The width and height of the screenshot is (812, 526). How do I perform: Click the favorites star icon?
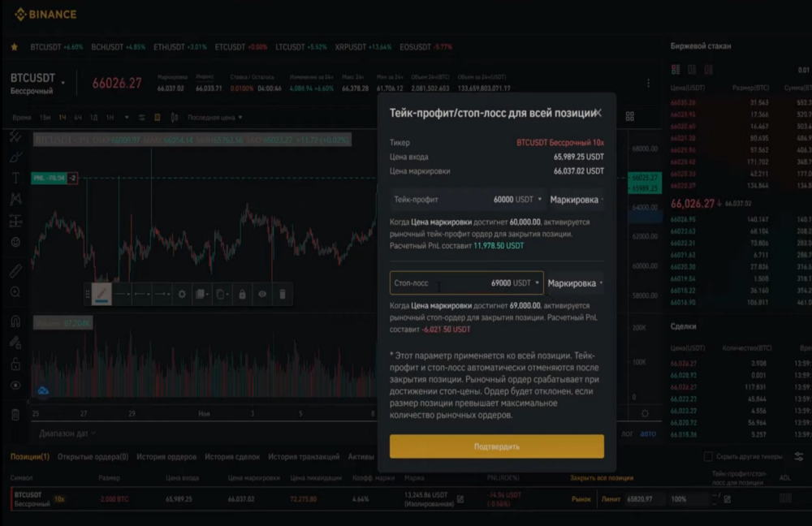[15, 47]
